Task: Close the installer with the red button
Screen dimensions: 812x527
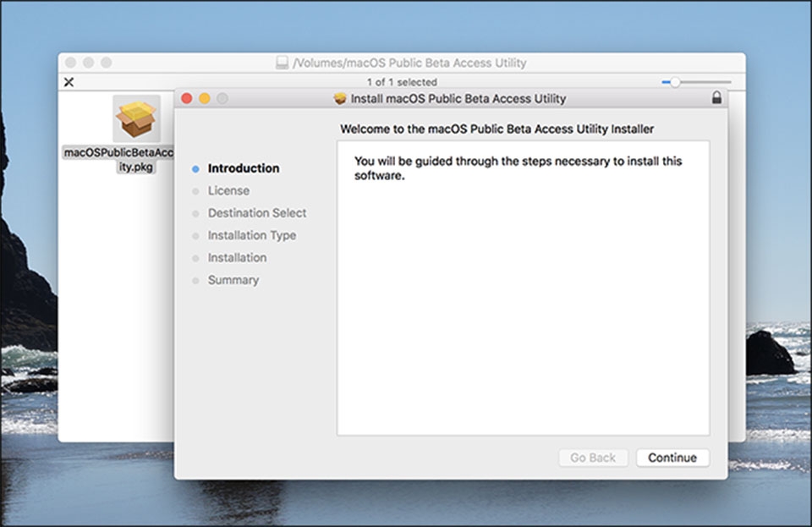Action: pos(187,98)
